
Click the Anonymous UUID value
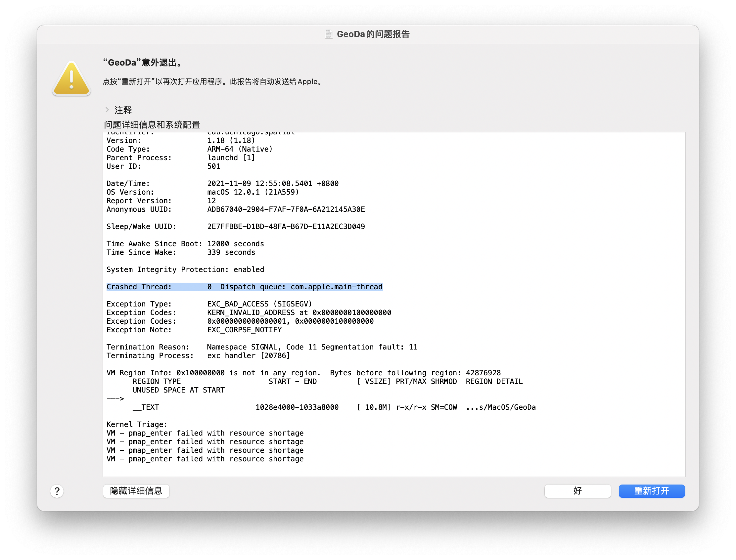coord(286,209)
